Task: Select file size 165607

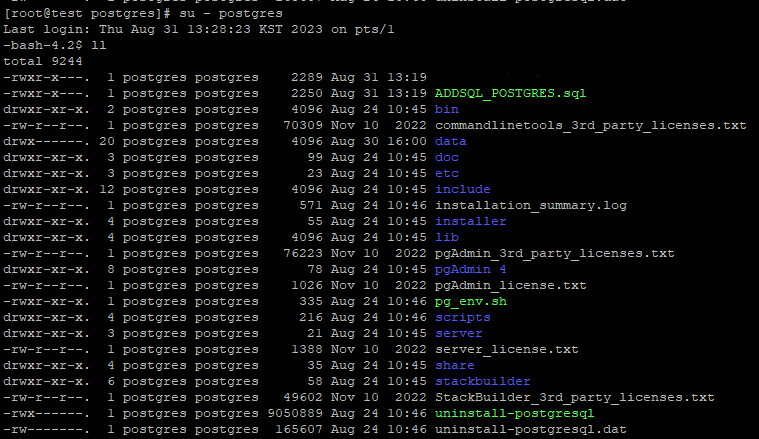Action: 299,429
